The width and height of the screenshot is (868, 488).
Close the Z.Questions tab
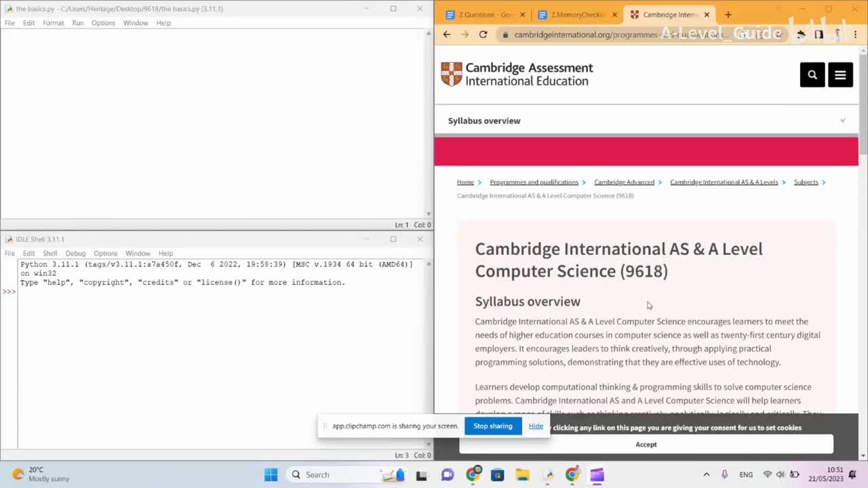[x=522, y=14]
